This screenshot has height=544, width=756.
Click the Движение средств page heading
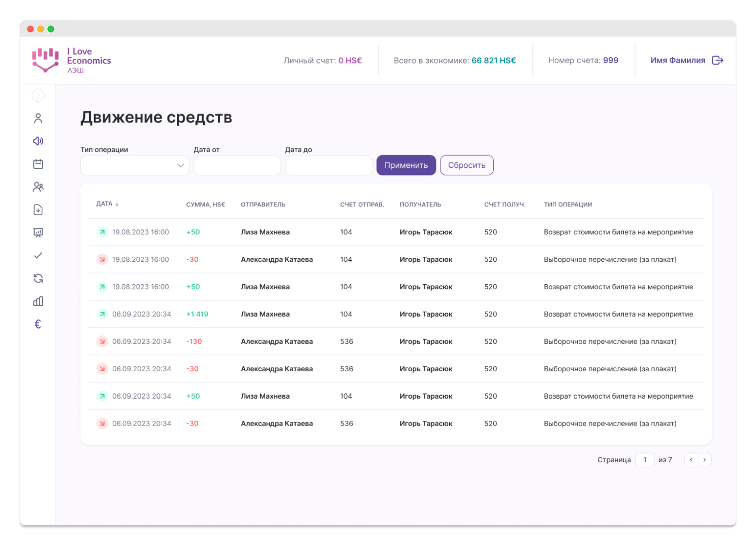[x=156, y=117]
